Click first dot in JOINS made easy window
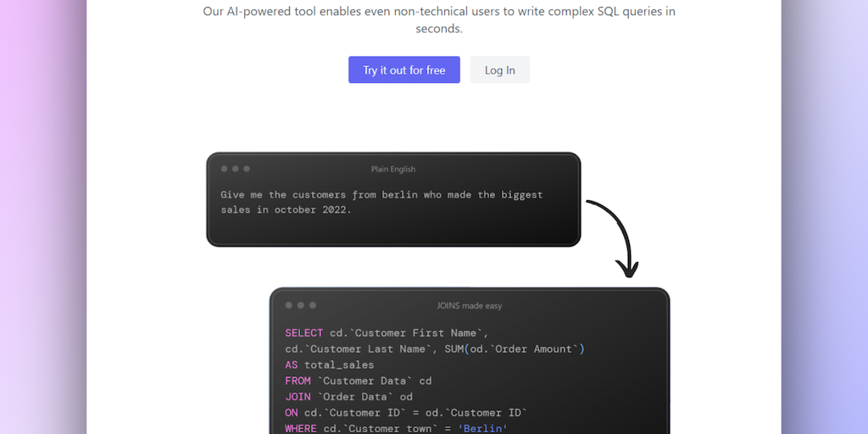This screenshot has width=868, height=434. [x=289, y=305]
